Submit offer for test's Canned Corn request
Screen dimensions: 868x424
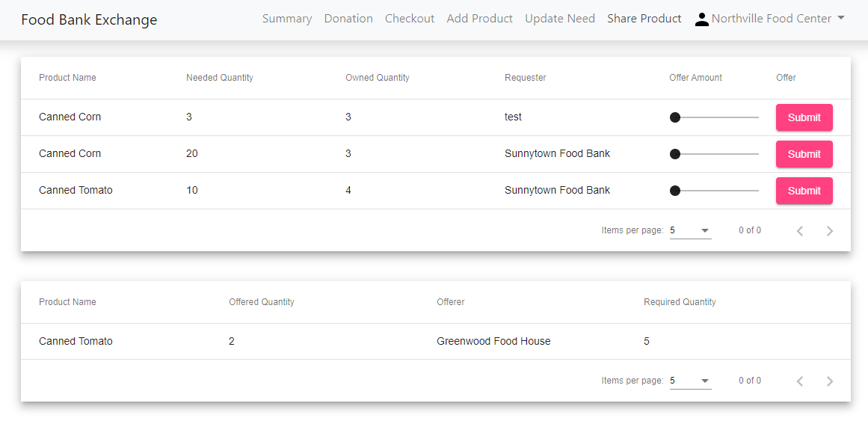804,117
